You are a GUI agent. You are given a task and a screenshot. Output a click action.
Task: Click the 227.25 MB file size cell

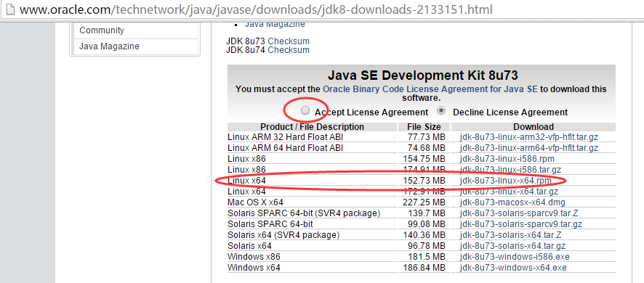[x=424, y=202]
